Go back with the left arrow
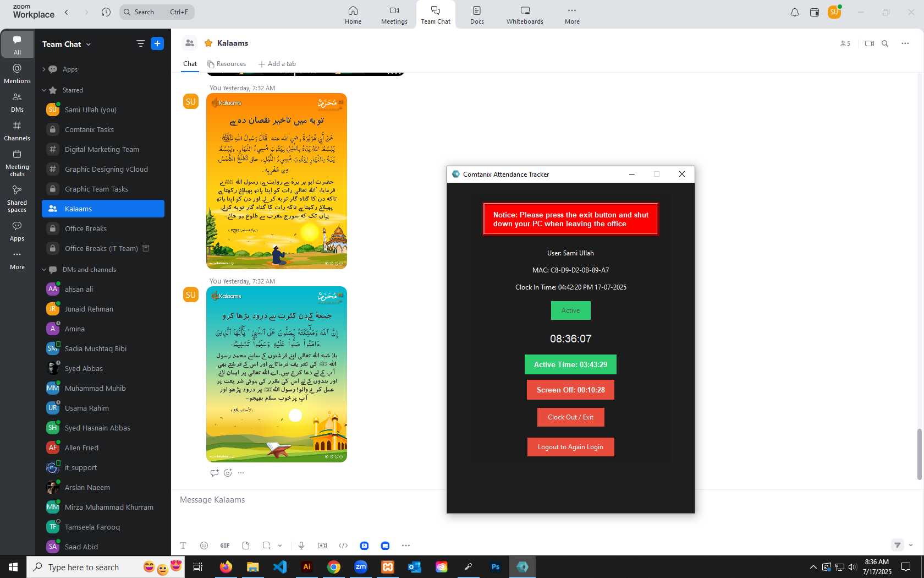The width and height of the screenshot is (924, 578). [67, 12]
